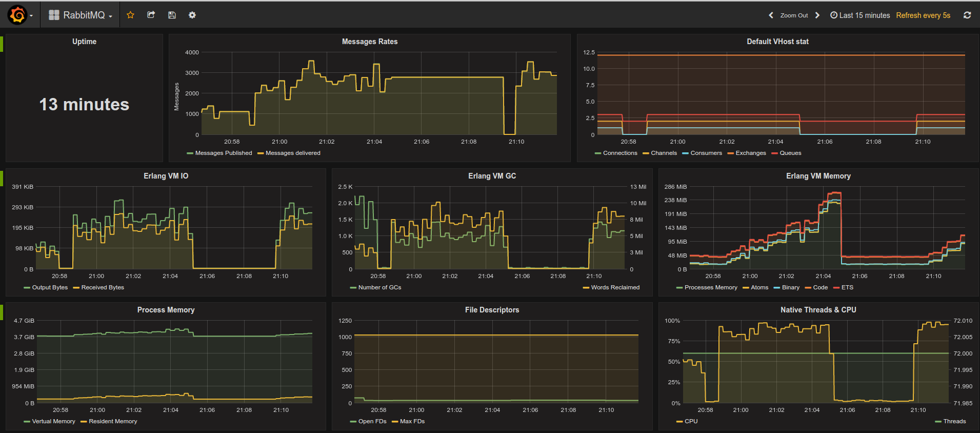Open the Erlang VM IO panel menu
The width and height of the screenshot is (980, 433).
(x=166, y=176)
